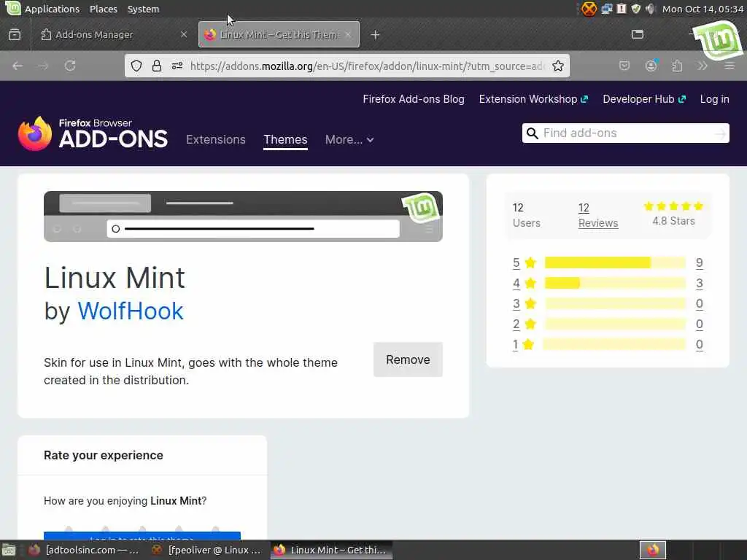747x560 pixels.
Task: Open the Places menu
Action: (104, 9)
